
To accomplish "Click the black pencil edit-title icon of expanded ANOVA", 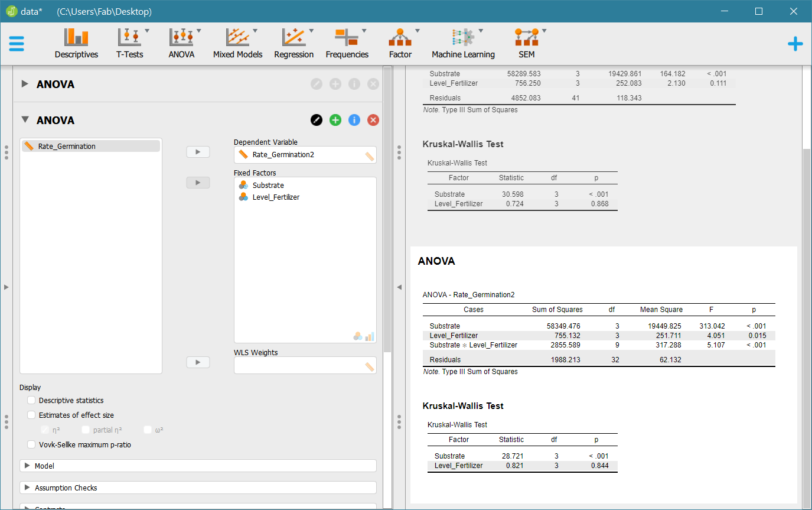I will 317,120.
